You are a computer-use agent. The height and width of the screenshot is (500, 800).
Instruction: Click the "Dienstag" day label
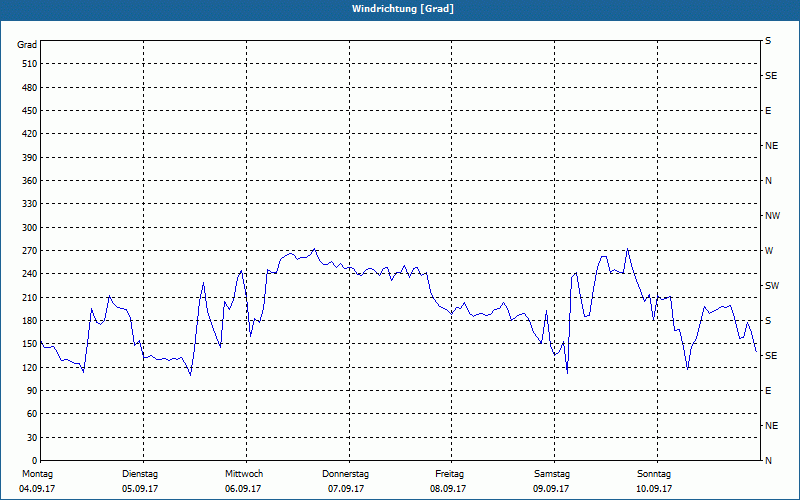(x=140, y=474)
